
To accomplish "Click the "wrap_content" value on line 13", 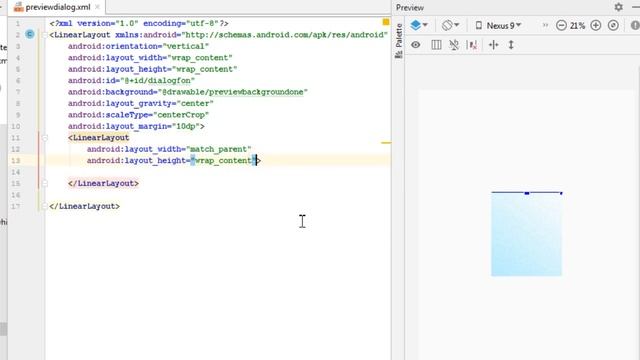I will click(x=223, y=160).
